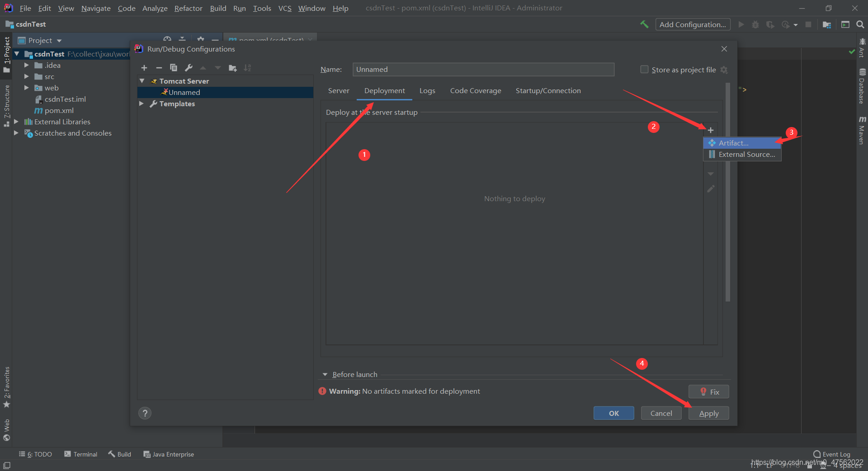Open Database tool window

pos(862,86)
